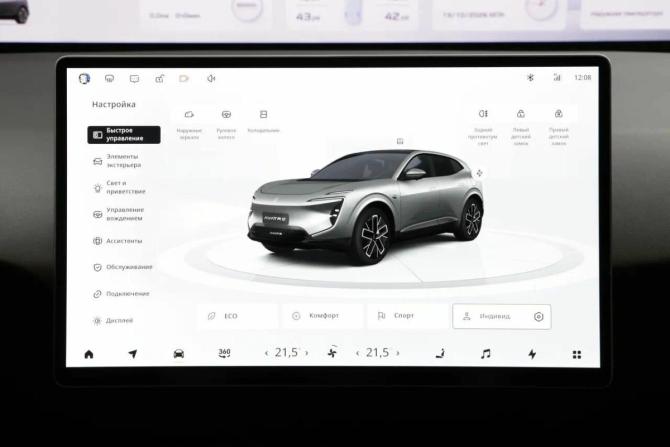This screenshot has width=670, height=447.
Task: Tap the navigation arrow icon
Action: (133, 354)
